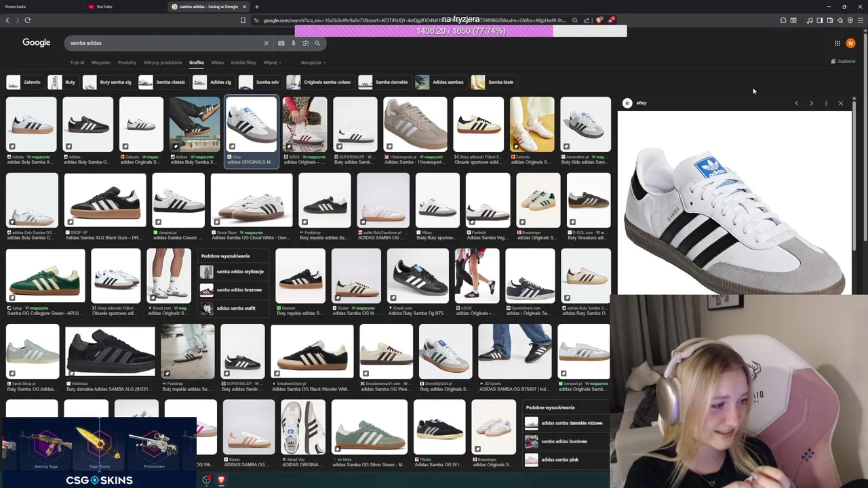The height and width of the screenshot is (488, 868).
Task: Filter by Zalando chip
Action: [x=24, y=82]
